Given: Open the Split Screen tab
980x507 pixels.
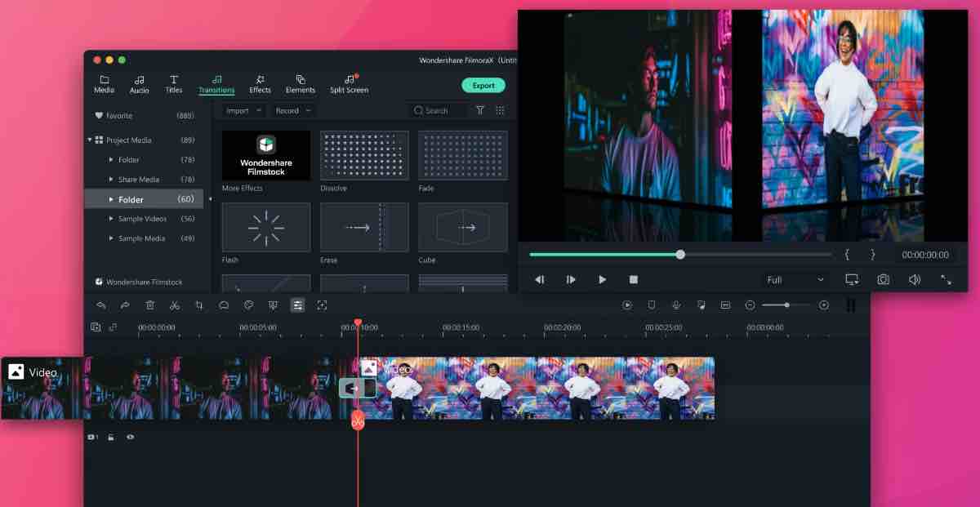Looking at the screenshot, I should click(x=349, y=84).
